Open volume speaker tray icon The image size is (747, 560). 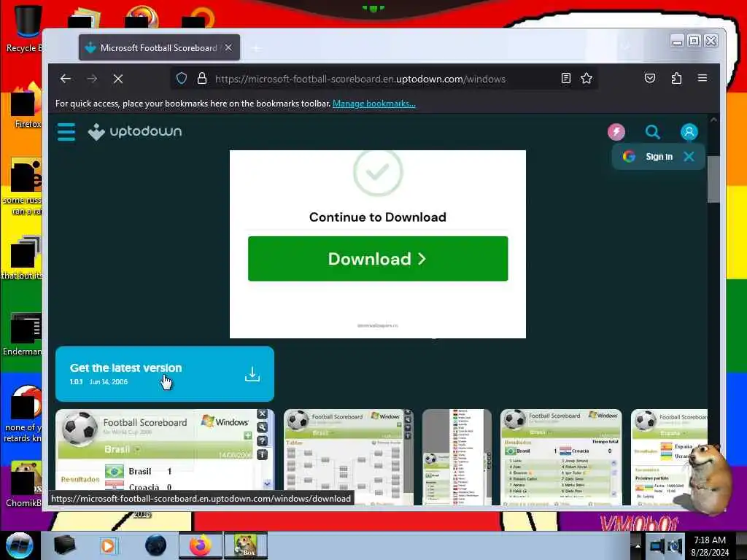pos(674,545)
